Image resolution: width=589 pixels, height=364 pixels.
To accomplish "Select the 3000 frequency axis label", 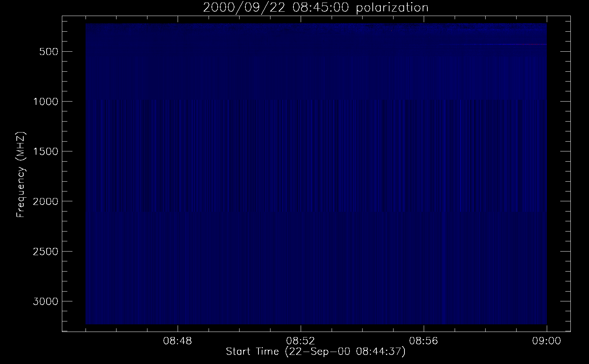I will click(46, 301).
